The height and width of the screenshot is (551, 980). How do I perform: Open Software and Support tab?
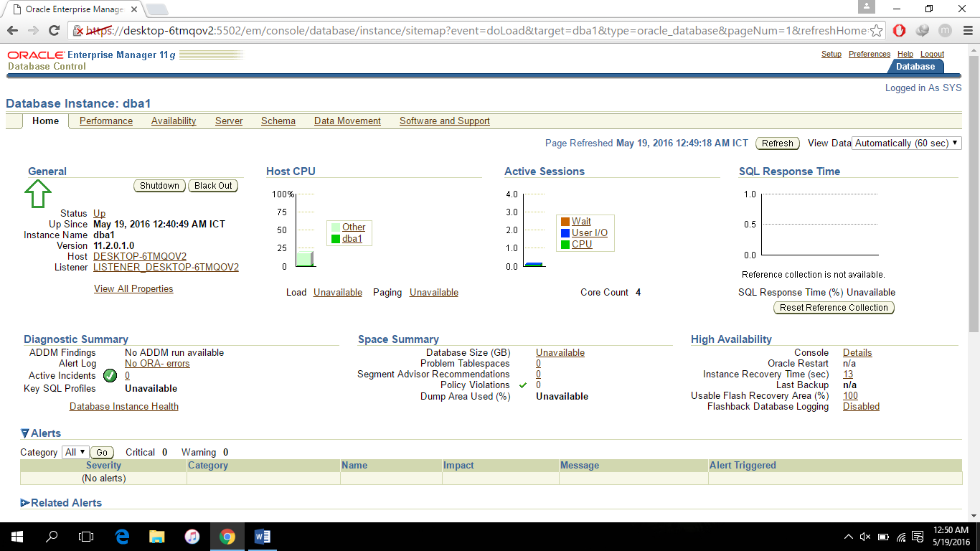pos(445,121)
